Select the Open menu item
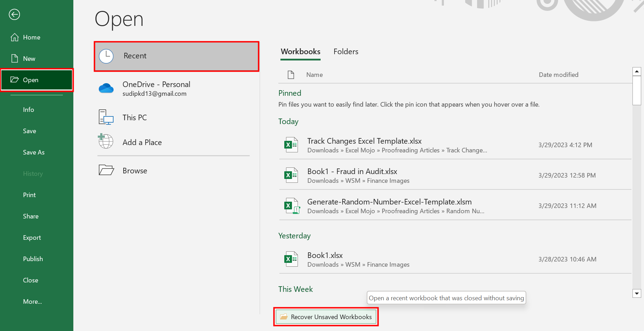Screen dimensions: 644x331 (37, 80)
